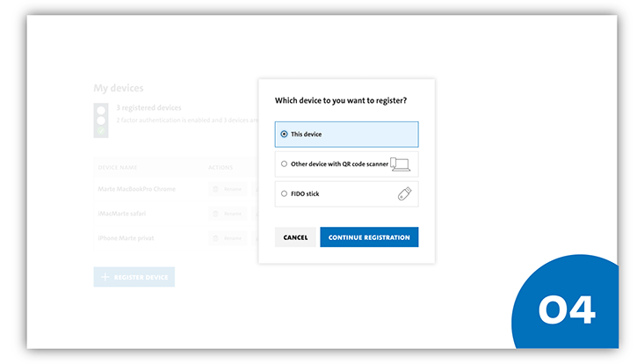Click the laptop QR scanner device icon
The width and height of the screenshot is (644, 364).
point(400,164)
